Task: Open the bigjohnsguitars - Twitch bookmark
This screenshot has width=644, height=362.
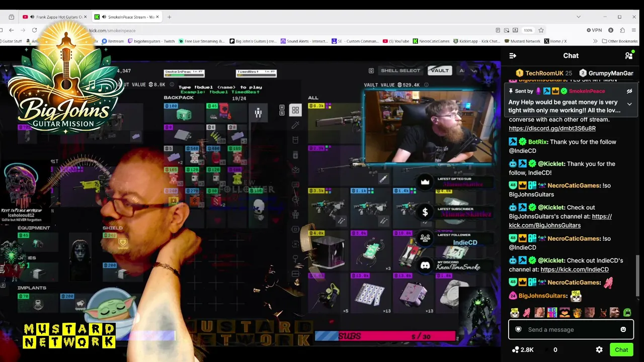Action: [151, 41]
